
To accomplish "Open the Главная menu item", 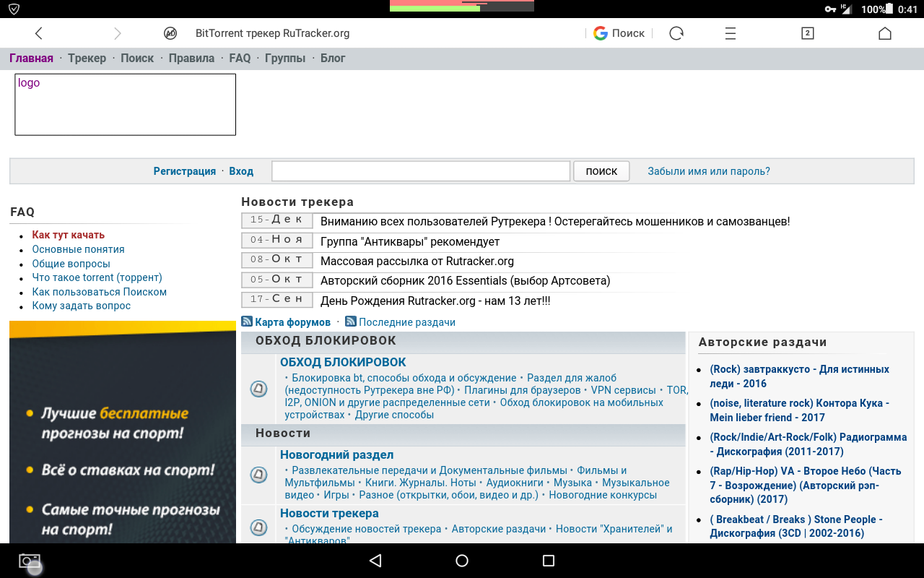I will point(31,59).
